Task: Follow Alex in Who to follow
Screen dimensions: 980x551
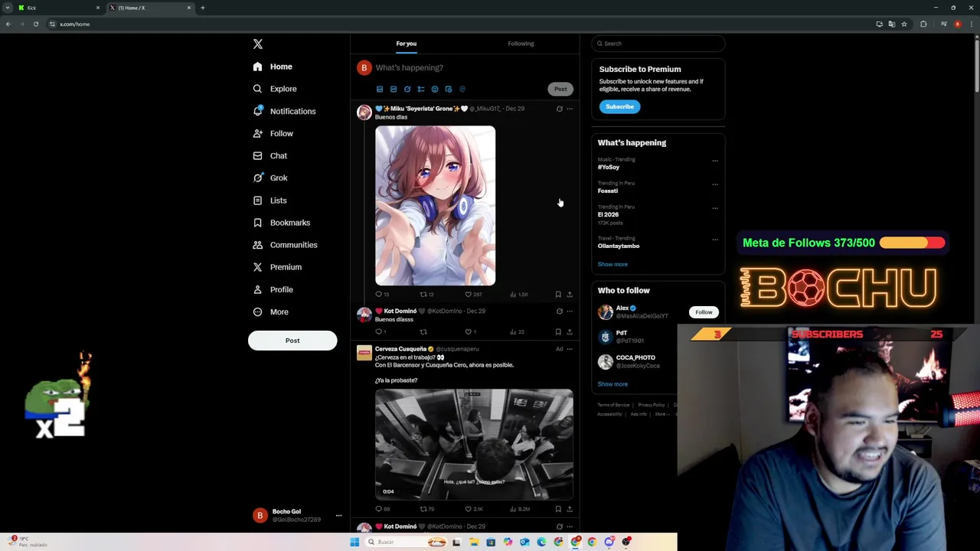Action: tap(704, 312)
